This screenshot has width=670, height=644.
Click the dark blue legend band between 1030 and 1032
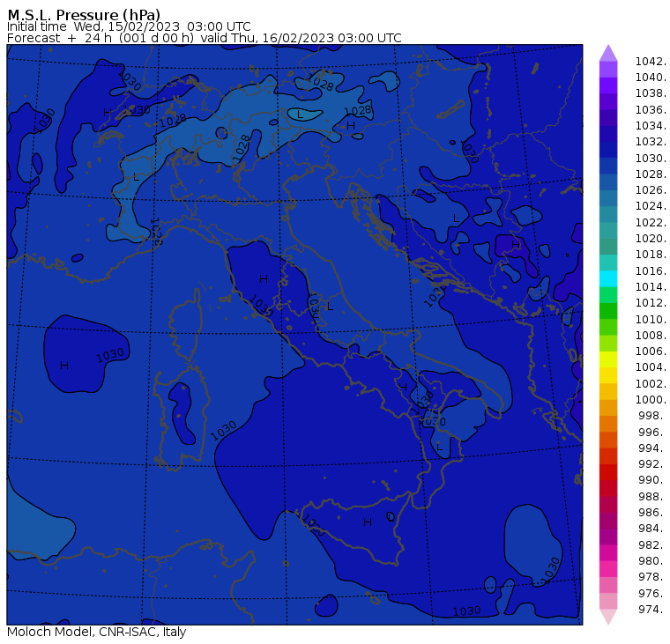pos(608,150)
